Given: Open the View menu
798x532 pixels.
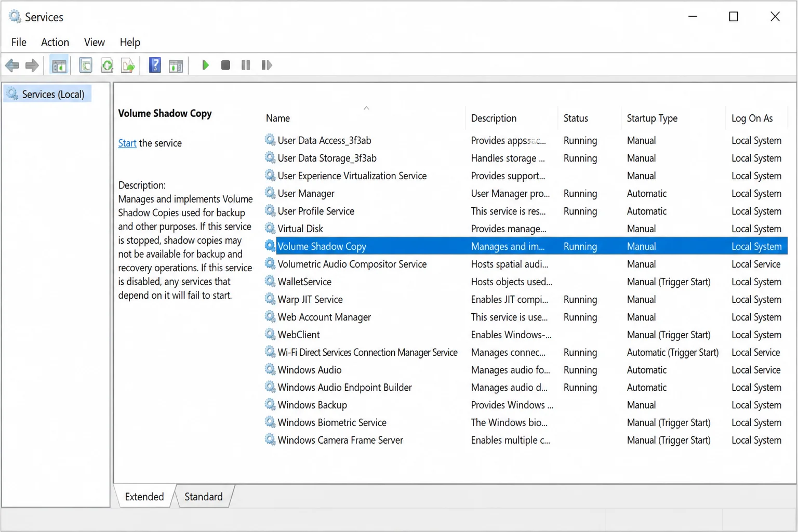Looking at the screenshot, I should click(x=95, y=42).
